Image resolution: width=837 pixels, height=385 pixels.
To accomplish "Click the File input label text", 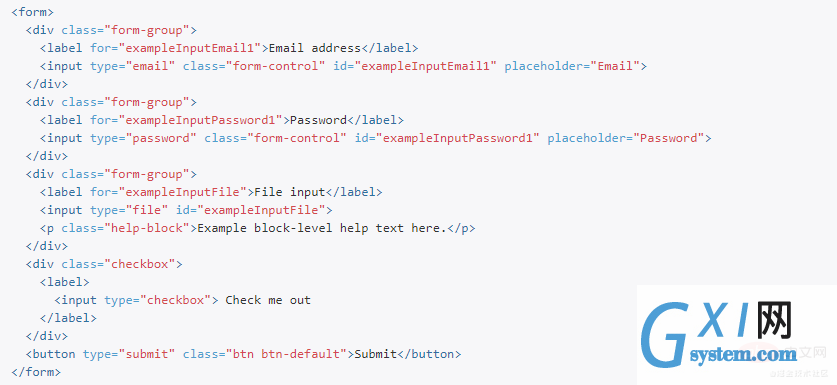I will tap(290, 192).
